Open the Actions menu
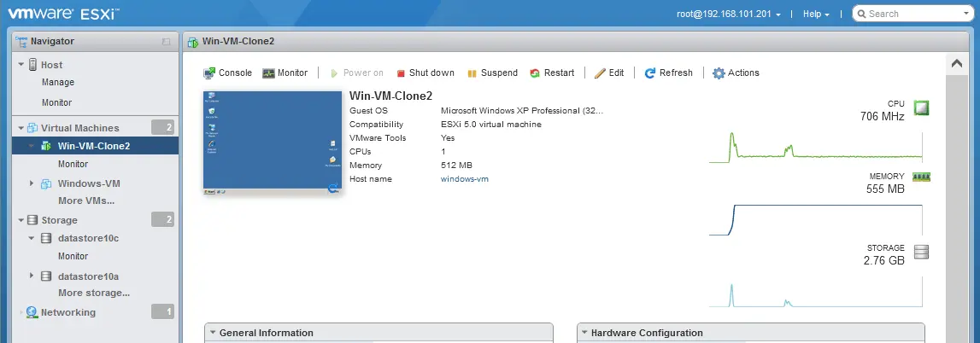 [736, 73]
